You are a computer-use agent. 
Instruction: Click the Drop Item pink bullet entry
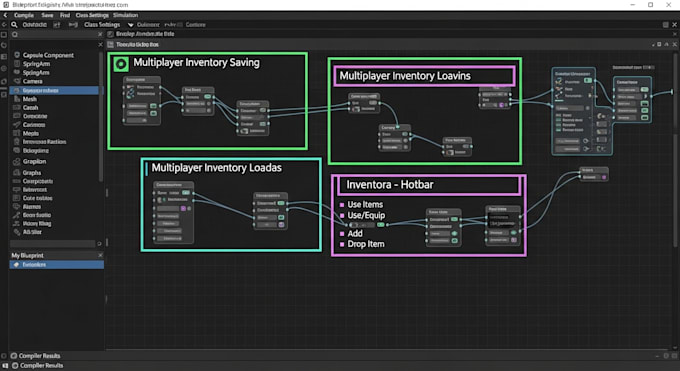(x=362, y=244)
